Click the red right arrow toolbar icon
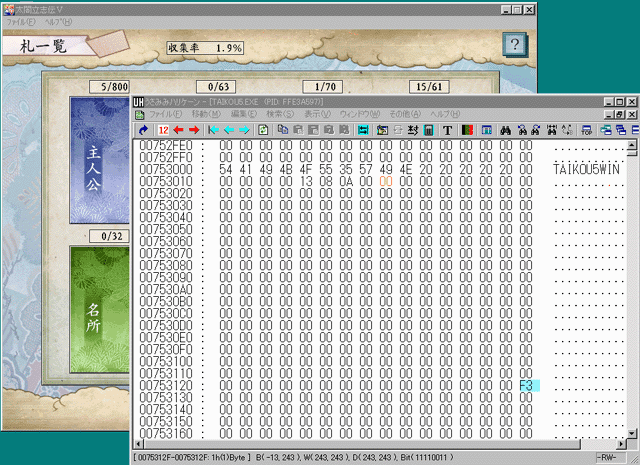Viewport: 640px width, 465px height. coord(194,130)
